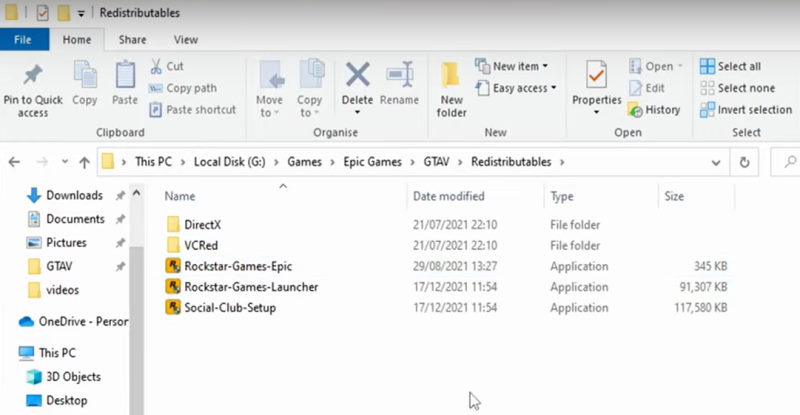Switch to the Home tab
The height and width of the screenshot is (415, 800).
[x=77, y=39]
